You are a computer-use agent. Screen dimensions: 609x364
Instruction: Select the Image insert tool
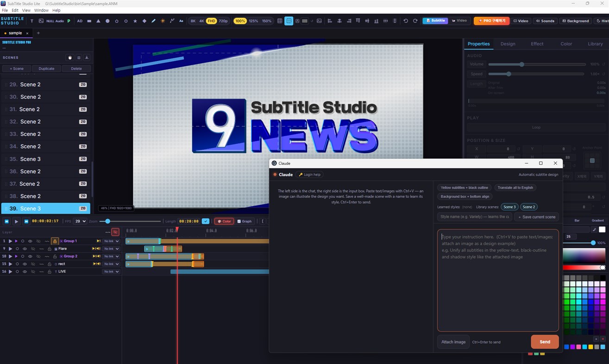click(41, 21)
